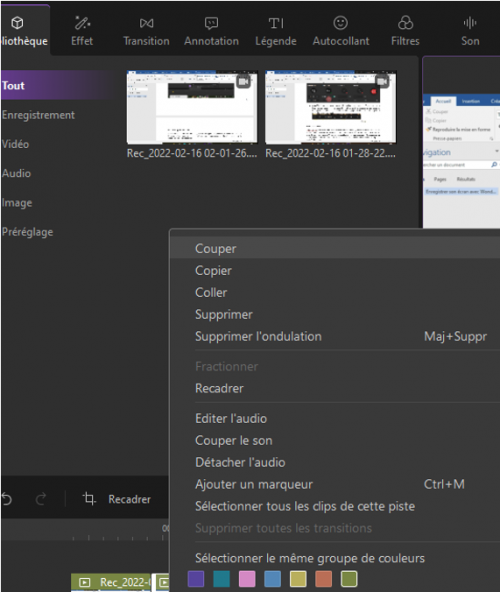The height and width of the screenshot is (592, 500).
Task: Open the Transition tab
Action: coord(147,31)
